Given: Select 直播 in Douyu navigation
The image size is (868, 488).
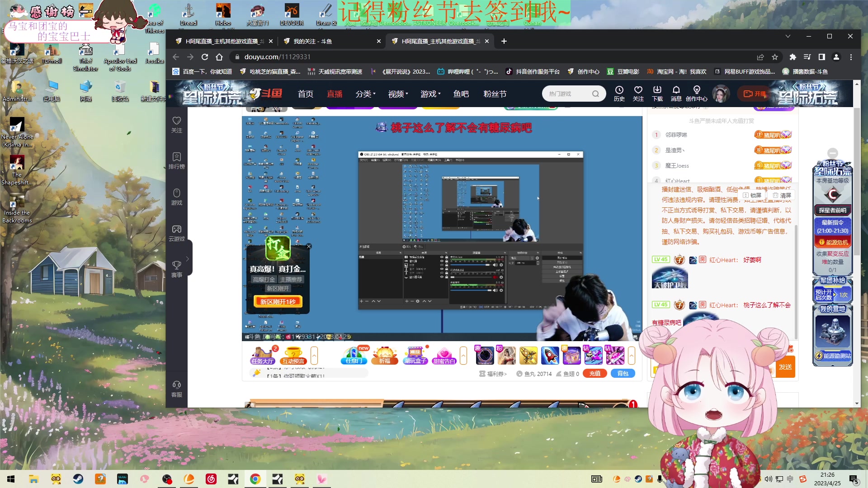Looking at the screenshot, I should point(335,94).
